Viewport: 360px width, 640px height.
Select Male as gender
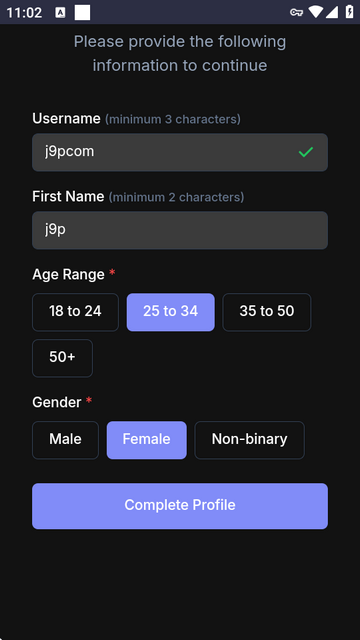[x=65, y=440]
